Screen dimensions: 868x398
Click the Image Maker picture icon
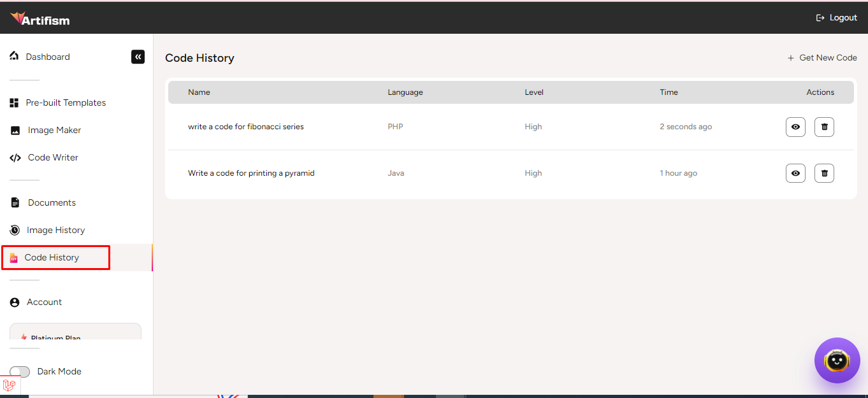pos(15,131)
